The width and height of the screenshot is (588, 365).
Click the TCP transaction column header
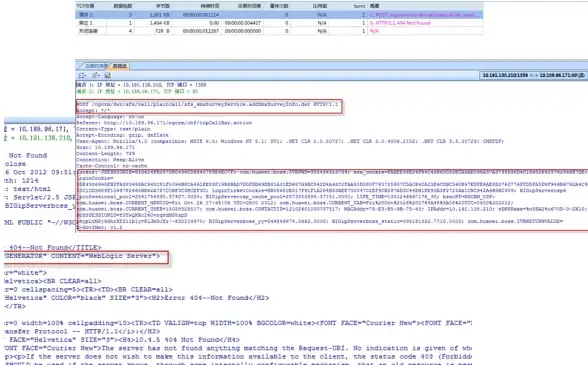click(86, 6)
